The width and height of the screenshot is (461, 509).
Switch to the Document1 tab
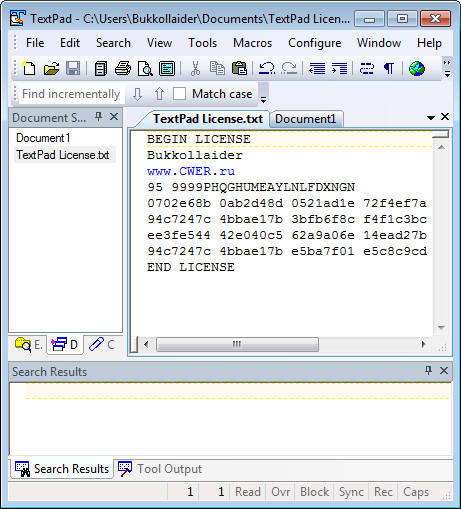pos(305,119)
